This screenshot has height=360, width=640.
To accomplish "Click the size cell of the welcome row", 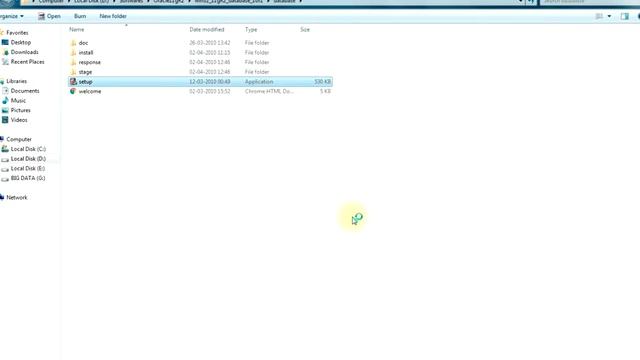I will point(325,91).
